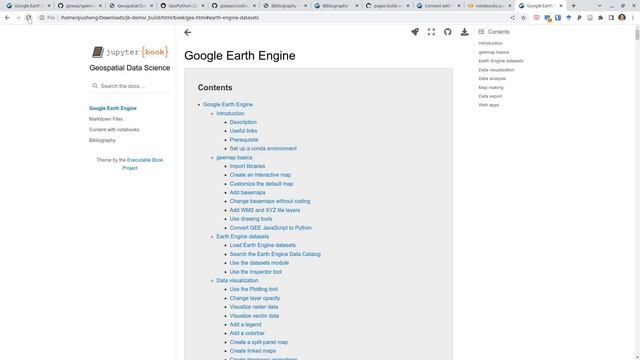
Task: Open Add WMS and XYZ tile layers link
Action: click(264, 210)
